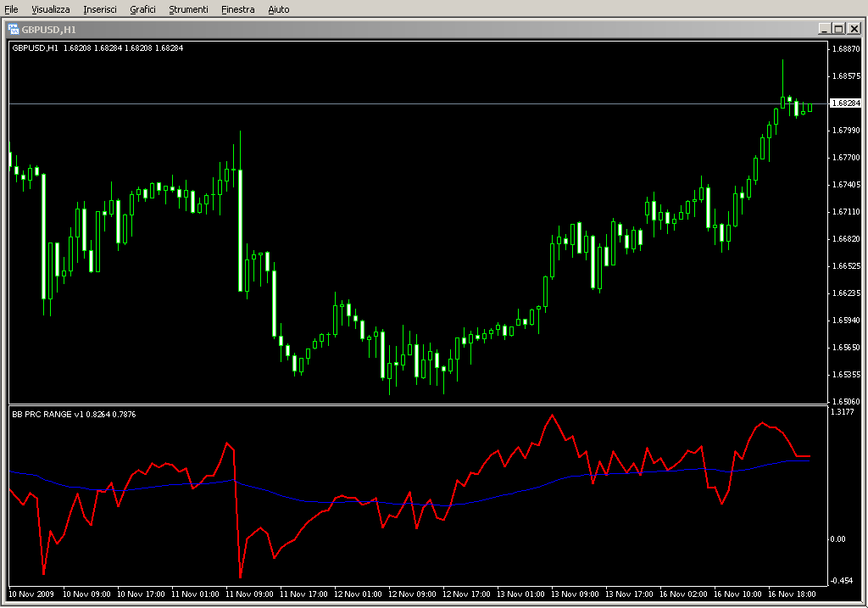Open the Strumenti menu

188,9
